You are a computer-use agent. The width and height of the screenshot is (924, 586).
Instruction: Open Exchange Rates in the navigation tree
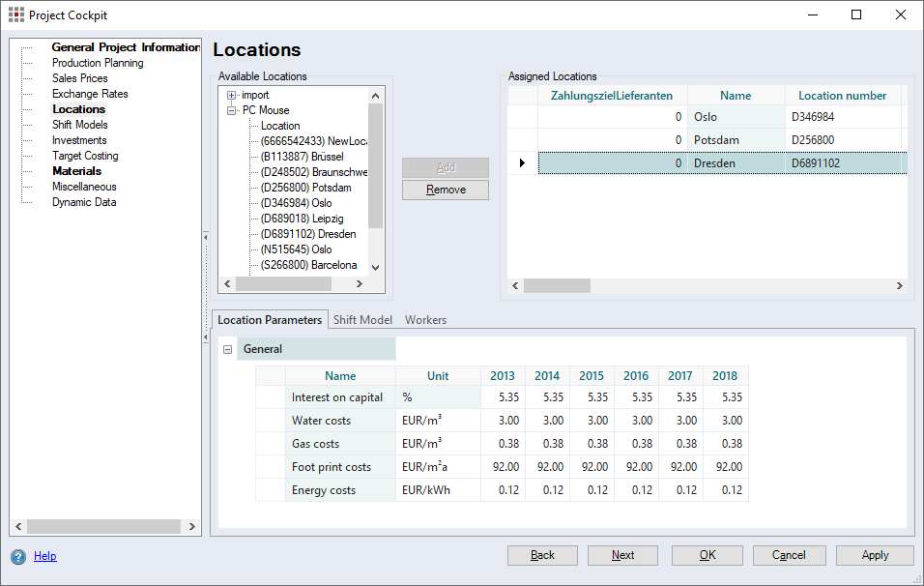coord(90,94)
